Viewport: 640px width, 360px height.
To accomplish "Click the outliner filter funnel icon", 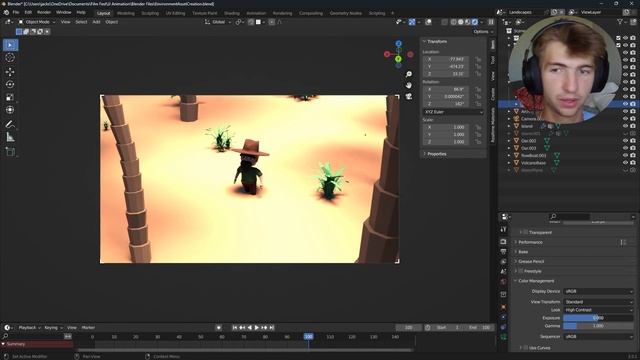I will click(x=620, y=22).
